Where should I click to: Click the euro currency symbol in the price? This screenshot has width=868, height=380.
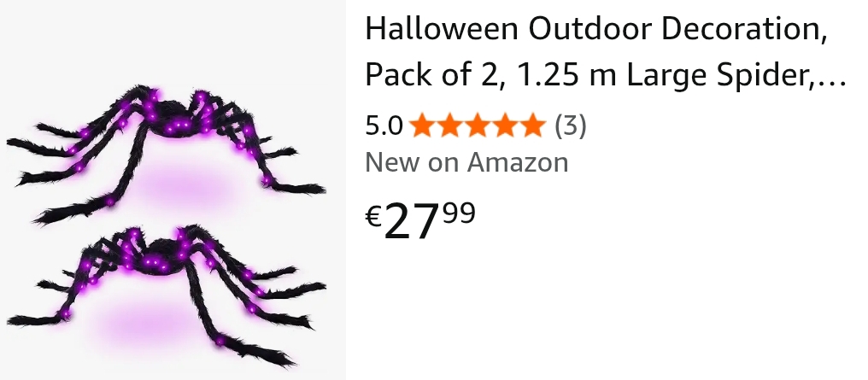click(373, 217)
